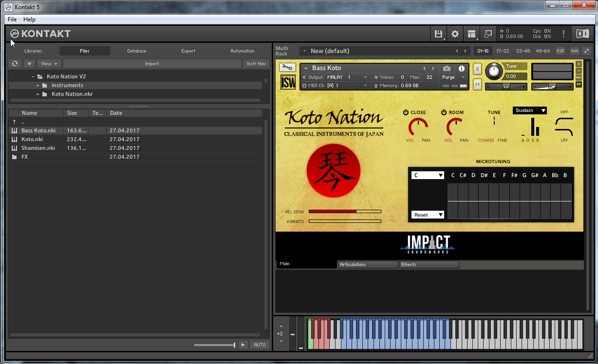This screenshot has width=598, height=364.
Task: Open the View dropdown in browser
Action: [x=49, y=64]
